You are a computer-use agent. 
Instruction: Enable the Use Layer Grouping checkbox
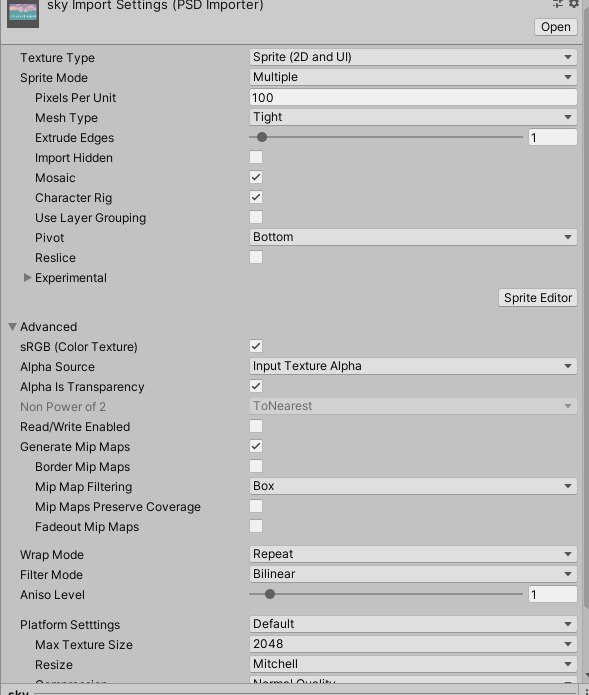tap(256, 217)
